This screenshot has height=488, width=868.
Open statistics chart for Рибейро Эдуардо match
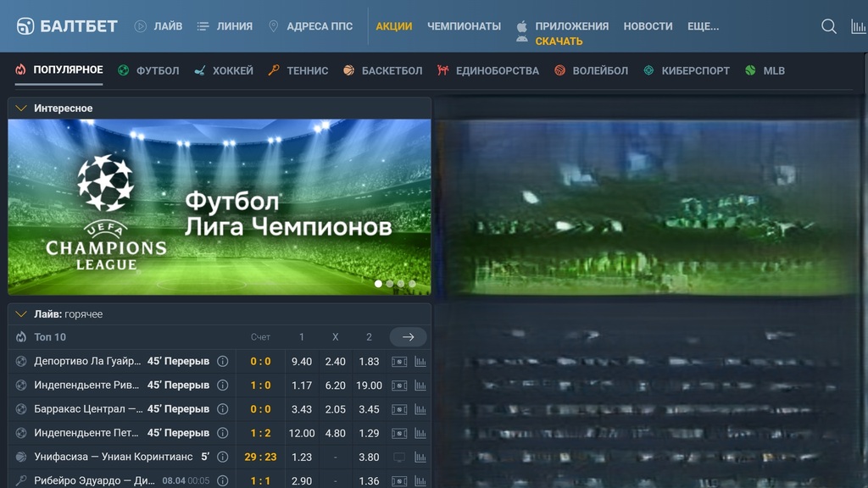420,480
